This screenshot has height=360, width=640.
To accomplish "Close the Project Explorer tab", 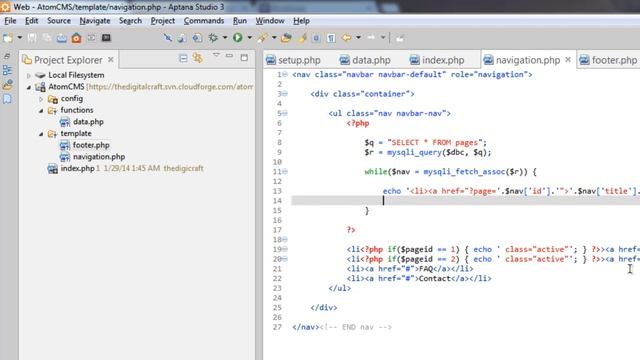I will coord(111,60).
